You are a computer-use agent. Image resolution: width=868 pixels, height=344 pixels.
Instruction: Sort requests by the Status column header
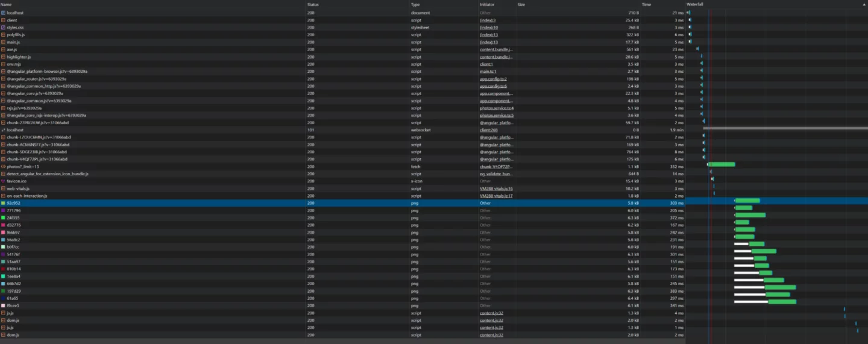pos(313,4)
